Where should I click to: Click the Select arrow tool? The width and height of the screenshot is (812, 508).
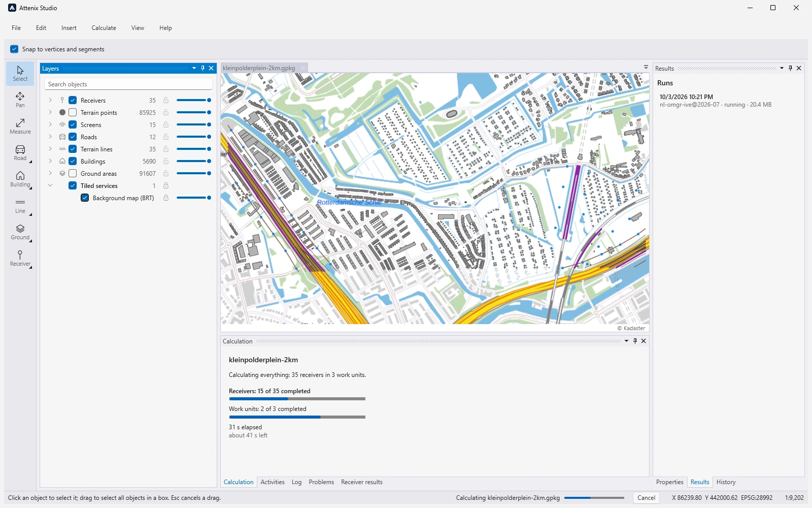(x=20, y=73)
